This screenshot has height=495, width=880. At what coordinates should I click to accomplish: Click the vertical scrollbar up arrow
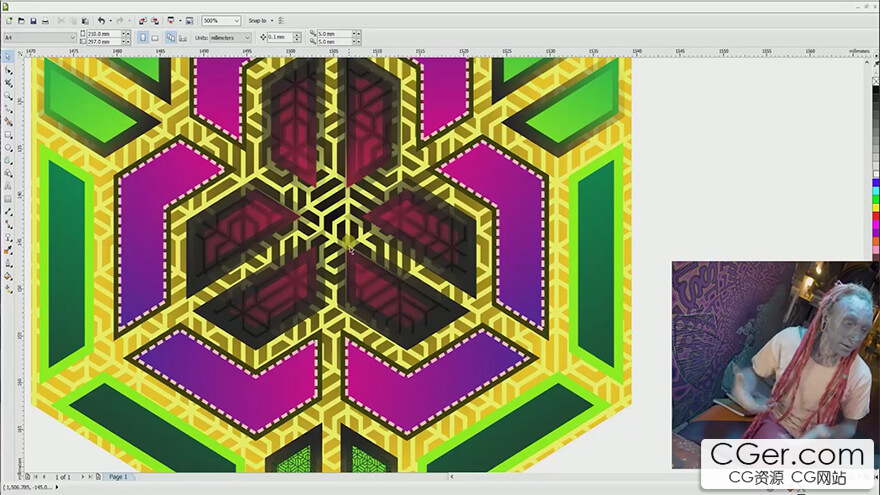pos(867,61)
